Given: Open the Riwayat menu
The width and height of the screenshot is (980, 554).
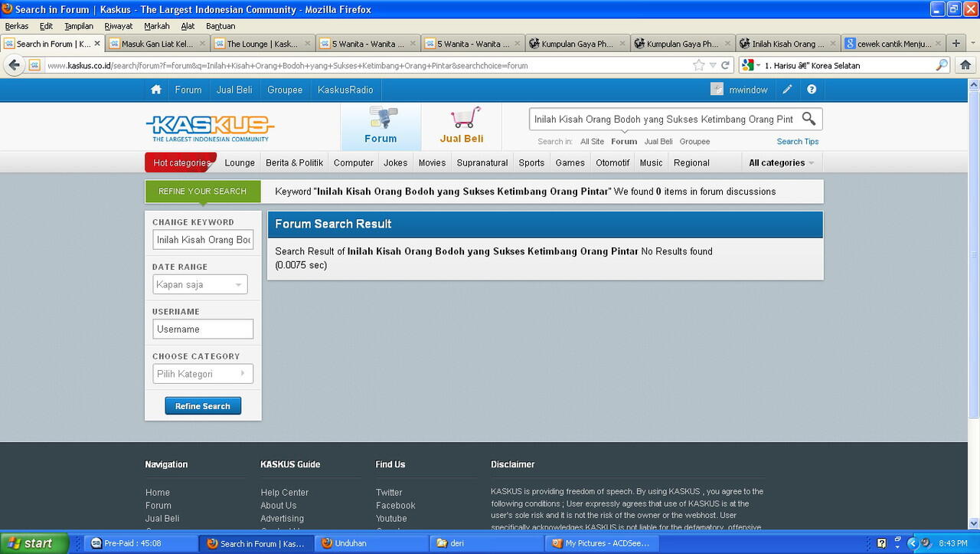Looking at the screenshot, I should pos(119,26).
